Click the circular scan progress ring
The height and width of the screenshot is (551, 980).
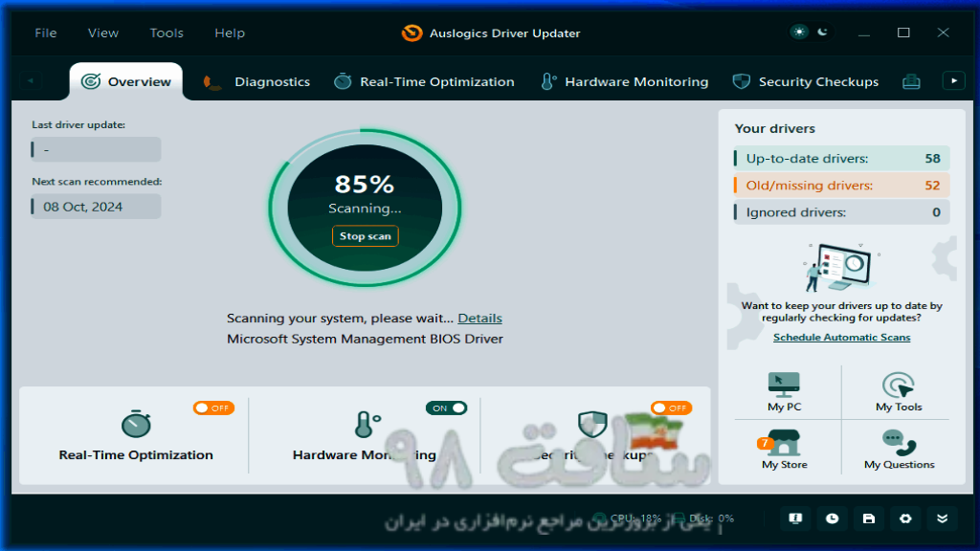click(365, 208)
